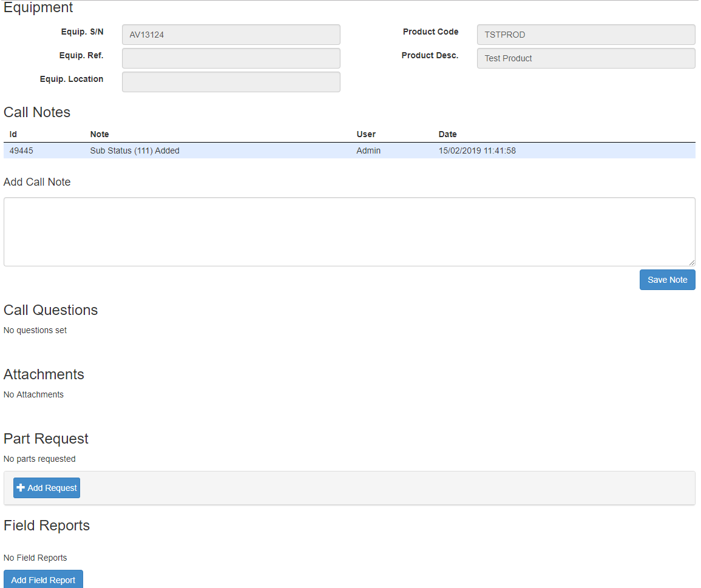Click the Product Desc. field reading Test Product

pos(586,58)
